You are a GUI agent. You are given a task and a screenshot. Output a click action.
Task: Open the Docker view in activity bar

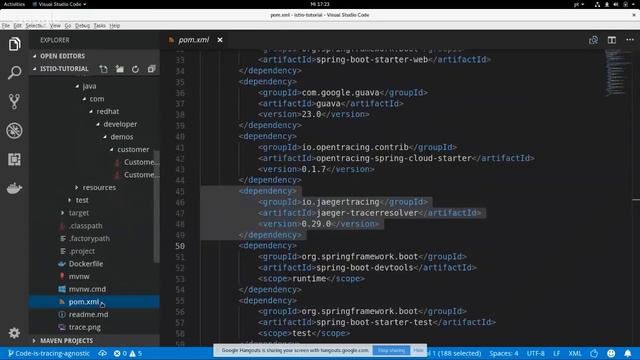click(14, 188)
